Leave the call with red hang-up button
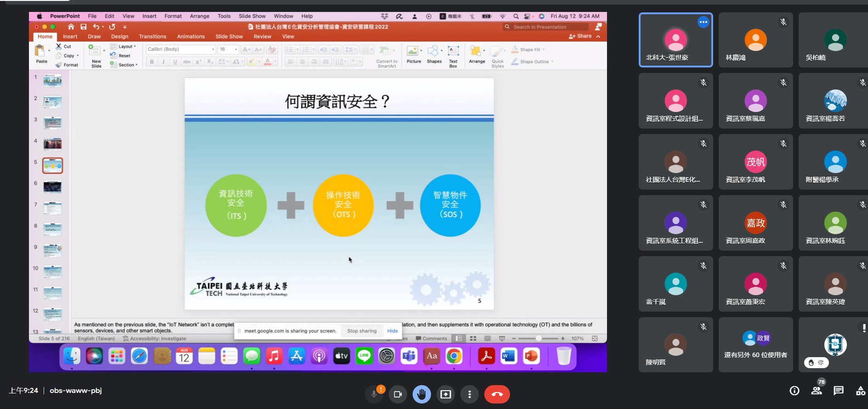The height and width of the screenshot is (409, 868). [497, 394]
